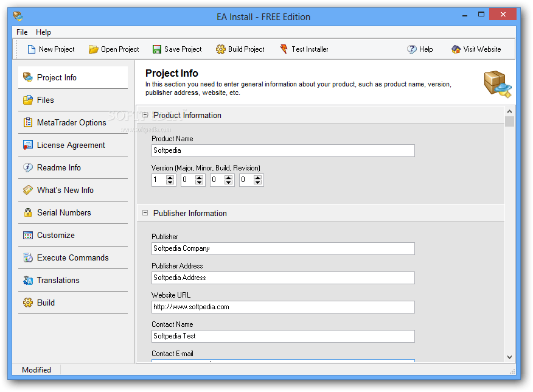Click the New Project page icon
Viewport: 533px width, 392px height.
(31, 49)
